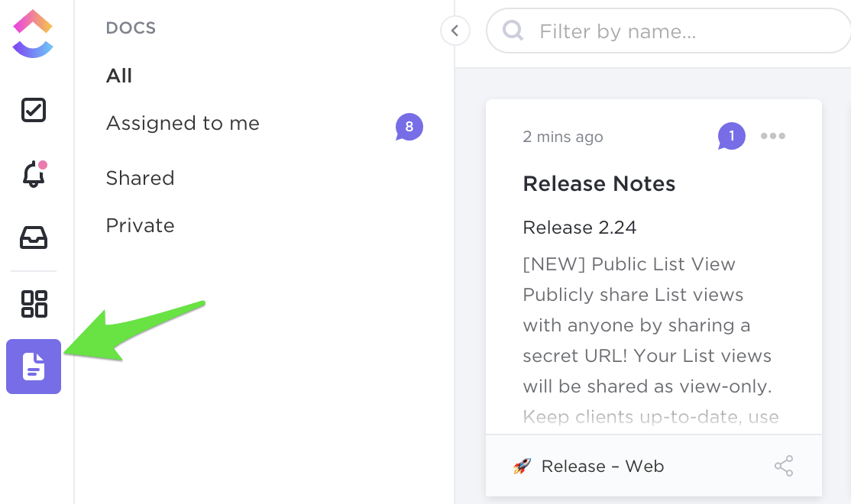Image resolution: width=851 pixels, height=504 pixels.
Task: Select the Docs page icon
Action: pos(34,367)
